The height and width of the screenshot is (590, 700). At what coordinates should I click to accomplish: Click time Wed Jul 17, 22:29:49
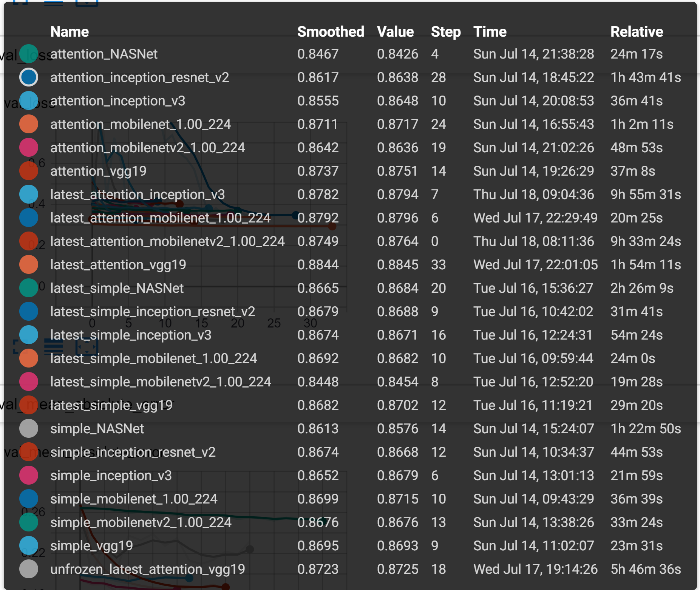(x=535, y=218)
